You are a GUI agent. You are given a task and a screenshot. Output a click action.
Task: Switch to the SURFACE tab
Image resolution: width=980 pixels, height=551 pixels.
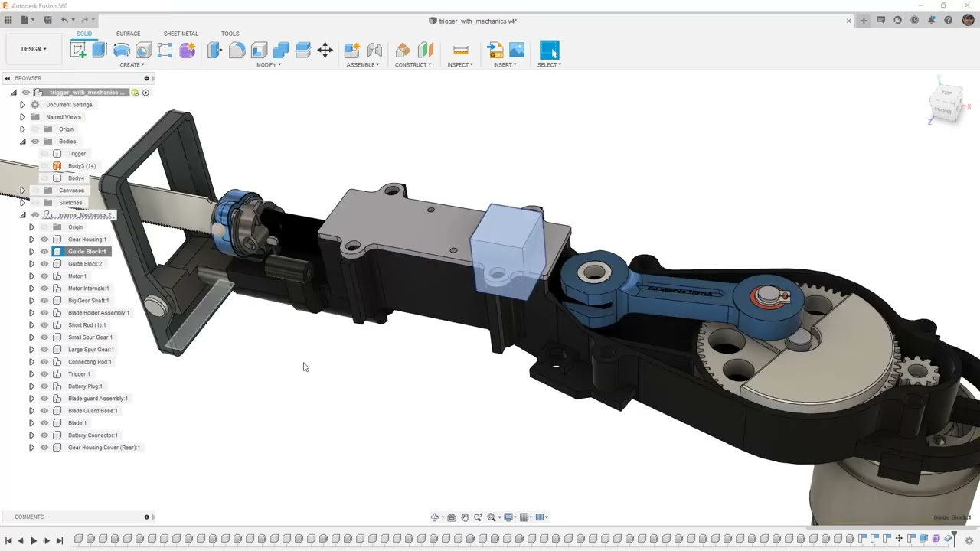(x=128, y=34)
